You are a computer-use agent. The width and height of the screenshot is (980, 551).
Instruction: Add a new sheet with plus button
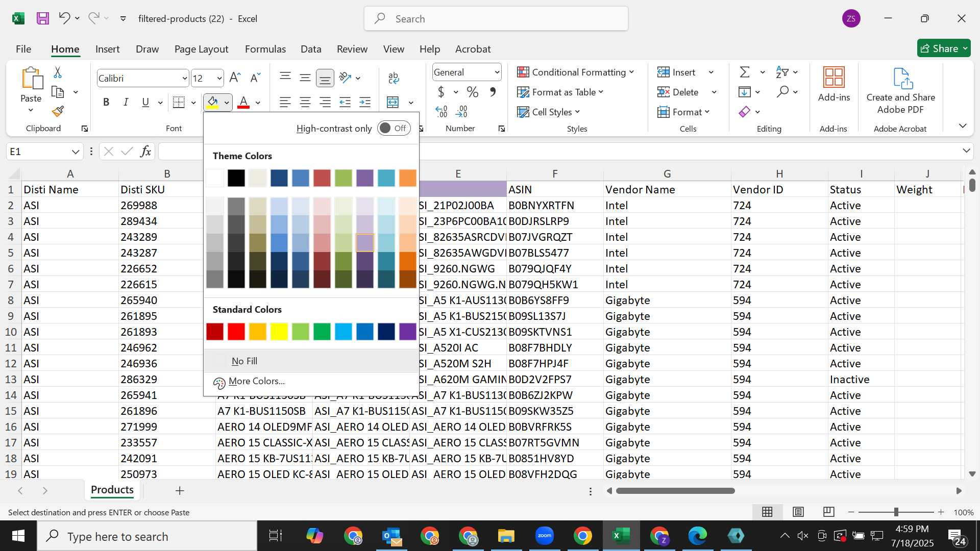(x=180, y=490)
